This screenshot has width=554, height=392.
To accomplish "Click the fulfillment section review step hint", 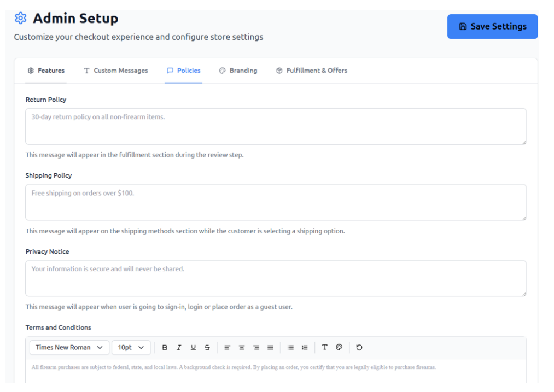I will [x=135, y=155].
